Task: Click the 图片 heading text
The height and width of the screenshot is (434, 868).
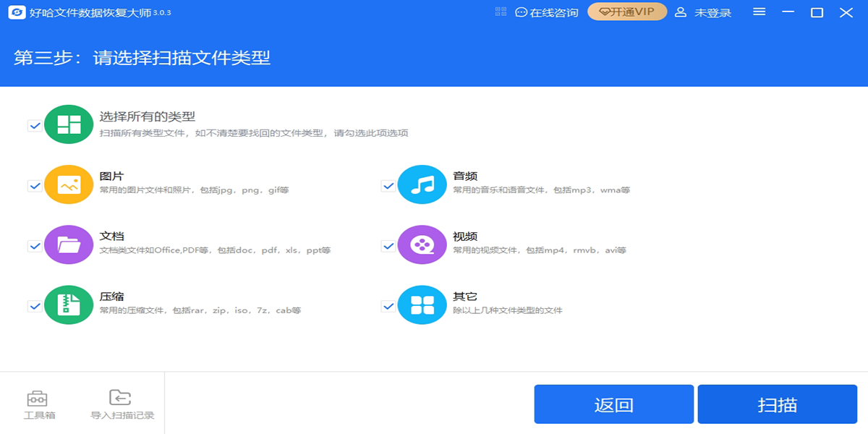Action: 111,176
